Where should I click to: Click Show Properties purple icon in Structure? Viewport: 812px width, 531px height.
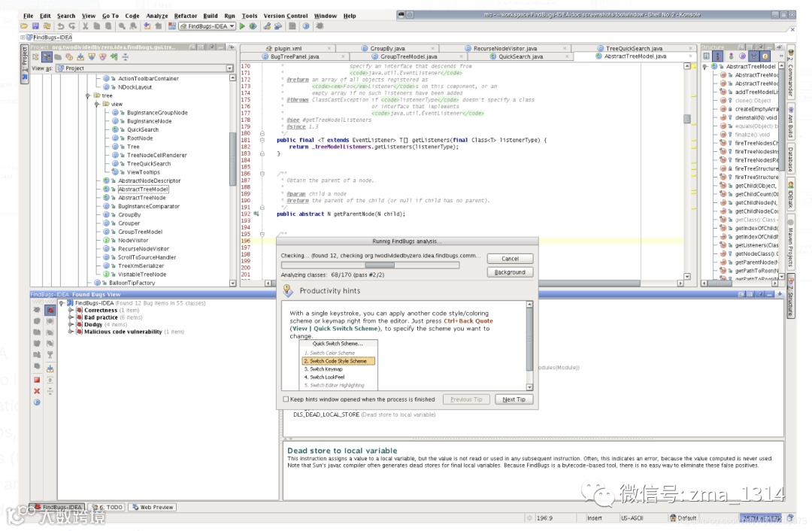click(x=743, y=56)
